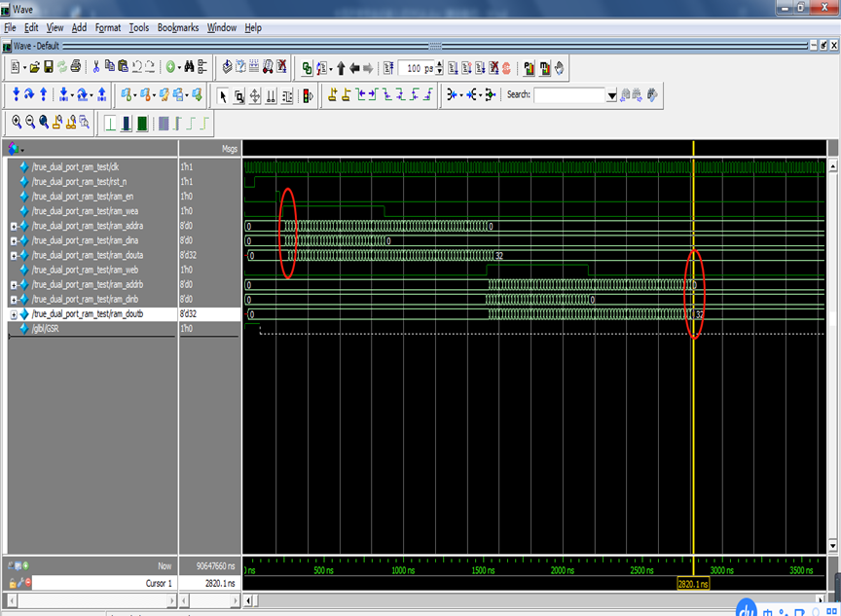Click the Find binoculars icon

pos(189,67)
